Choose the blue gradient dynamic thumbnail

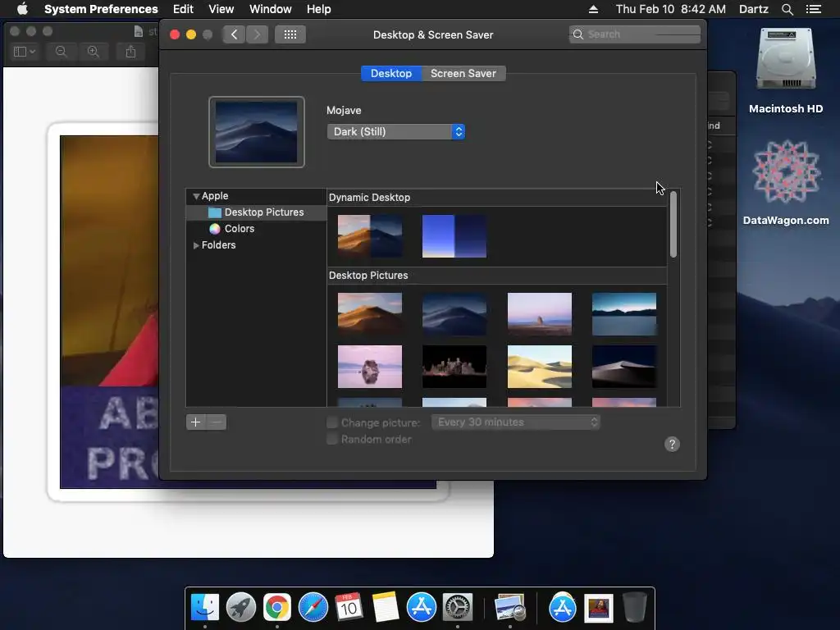[x=454, y=236]
